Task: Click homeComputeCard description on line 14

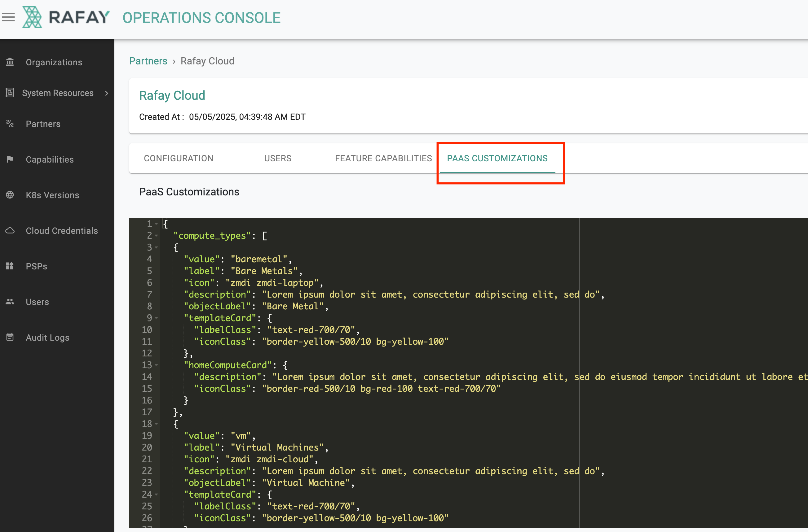Action: [x=540, y=377]
